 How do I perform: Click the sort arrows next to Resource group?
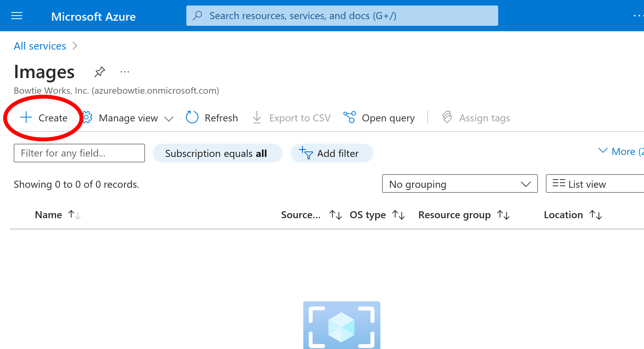[x=503, y=215]
